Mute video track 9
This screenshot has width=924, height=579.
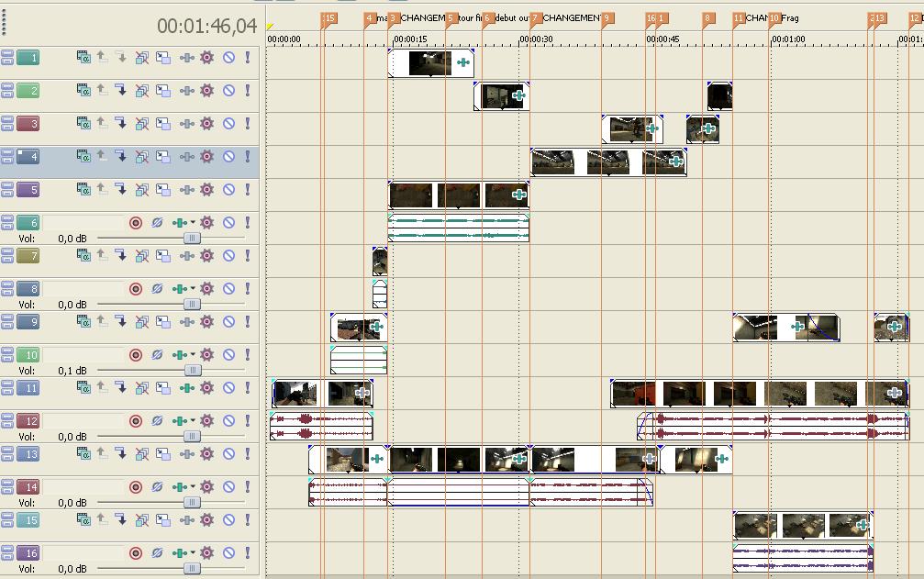[228, 321]
